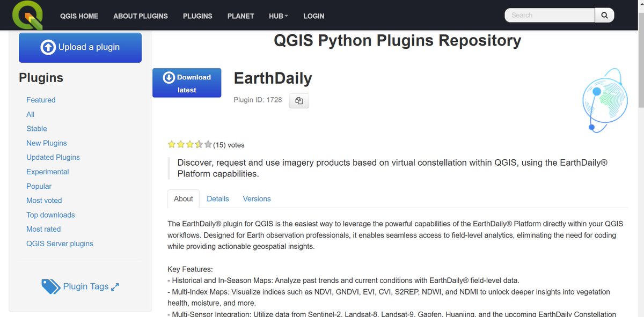Click the "(15) votes" text
The height and width of the screenshot is (317, 644).
tap(229, 145)
